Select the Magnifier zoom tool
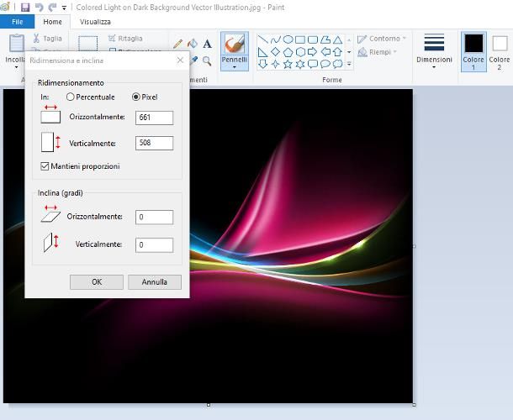 point(207,60)
